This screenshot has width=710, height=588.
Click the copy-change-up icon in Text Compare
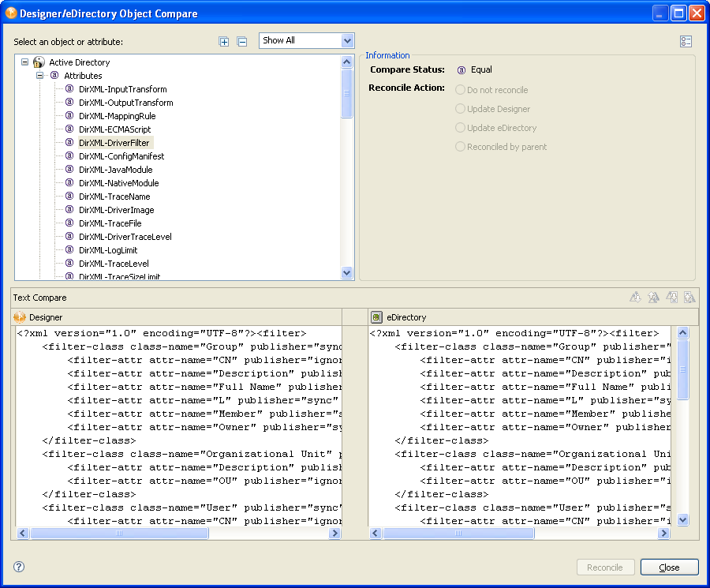click(689, 297)
